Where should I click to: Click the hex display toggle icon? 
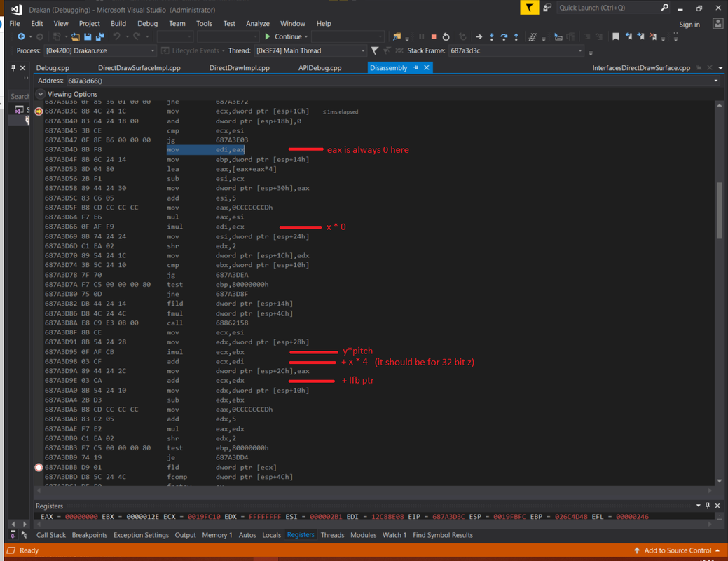pyautogui.click(x=533, y=36)
